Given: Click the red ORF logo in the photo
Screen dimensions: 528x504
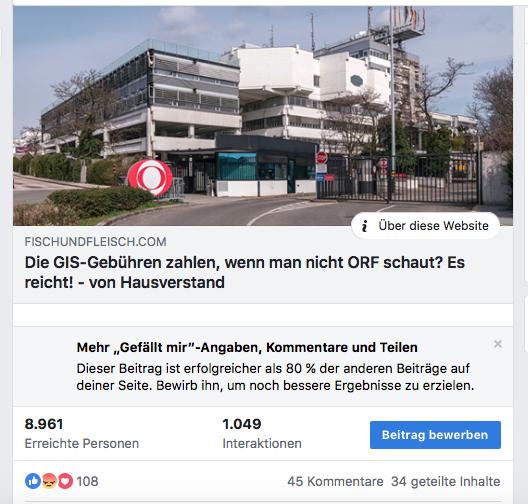Looking at the screenshot, I should [x=150, y=177].
